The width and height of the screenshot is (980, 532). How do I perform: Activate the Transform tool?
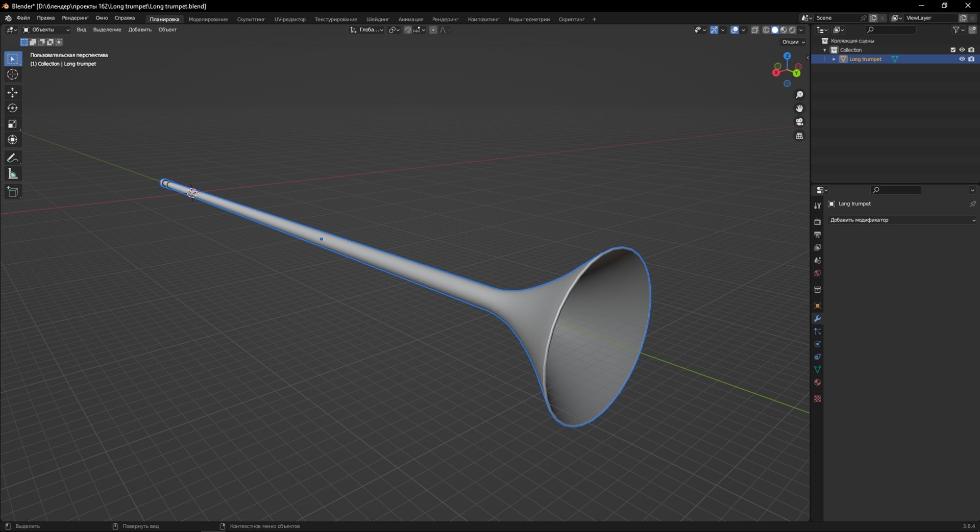click(13, 140)
